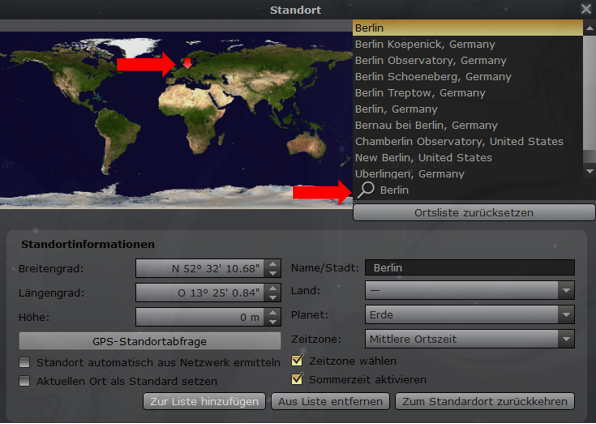Select Berlin Observatory, Germany entry
Screen dimensions: 596x424
point(468,60)
